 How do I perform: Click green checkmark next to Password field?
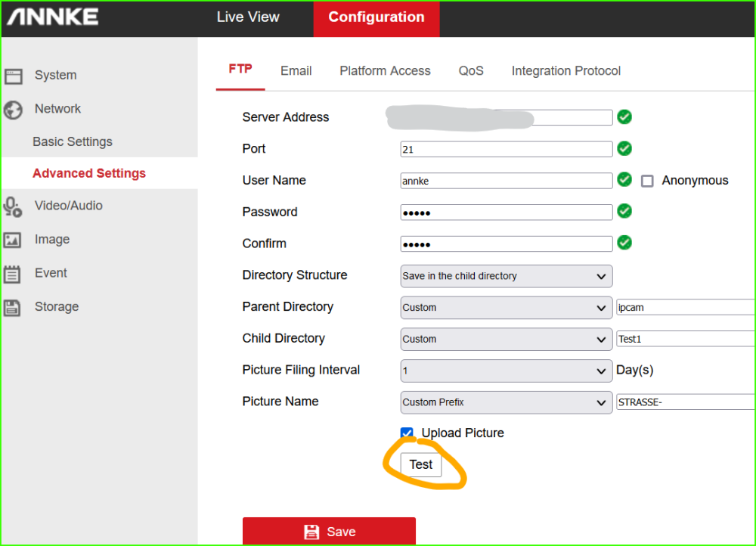tap(624, 211)
